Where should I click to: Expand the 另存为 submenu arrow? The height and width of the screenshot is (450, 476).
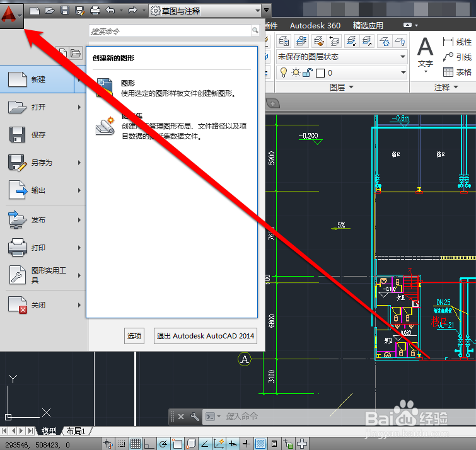click(x=79, y=163)
